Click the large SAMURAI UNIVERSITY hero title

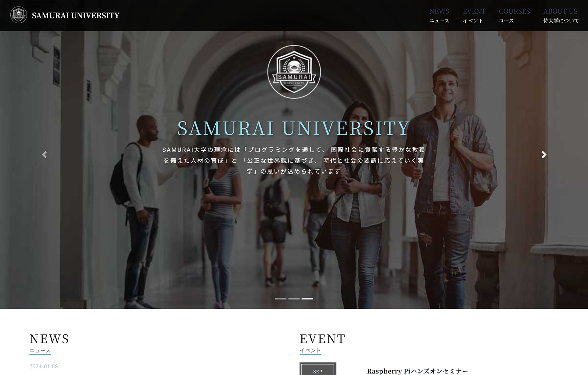tap(294, 128)
